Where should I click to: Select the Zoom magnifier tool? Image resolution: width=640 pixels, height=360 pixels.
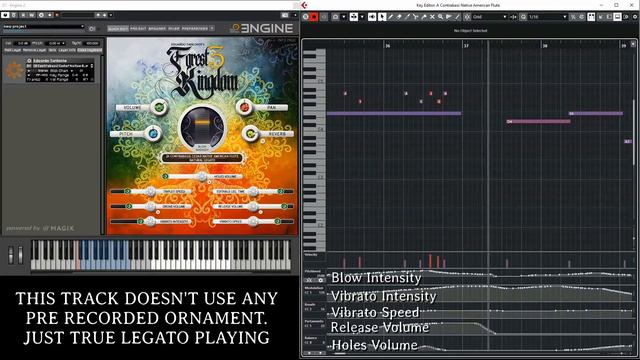pos(440,17)
